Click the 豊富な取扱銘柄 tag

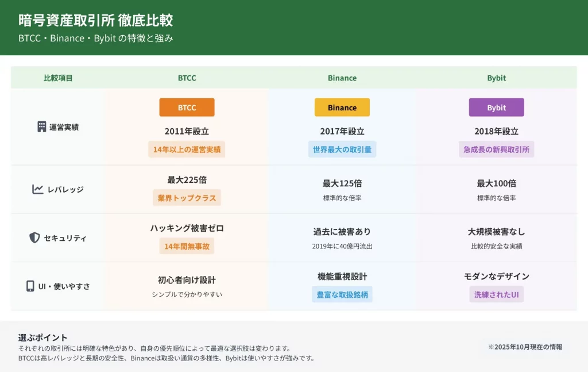(x=342, y=294)
